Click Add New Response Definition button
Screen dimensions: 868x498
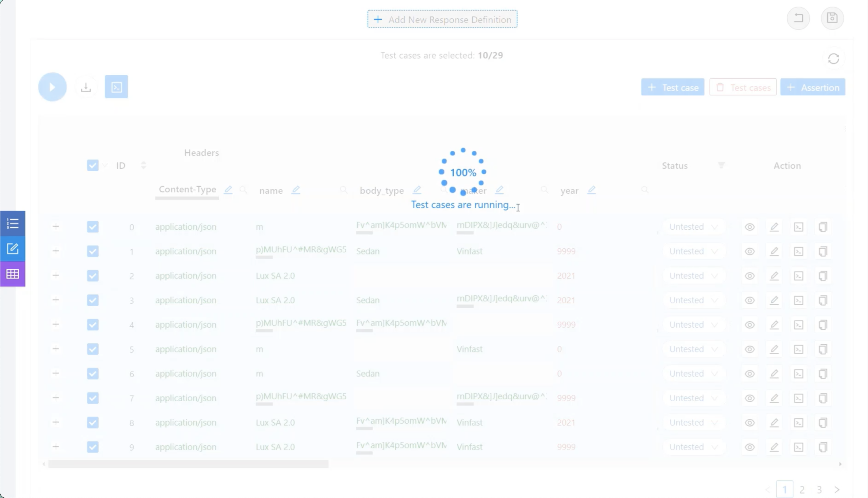442,19
